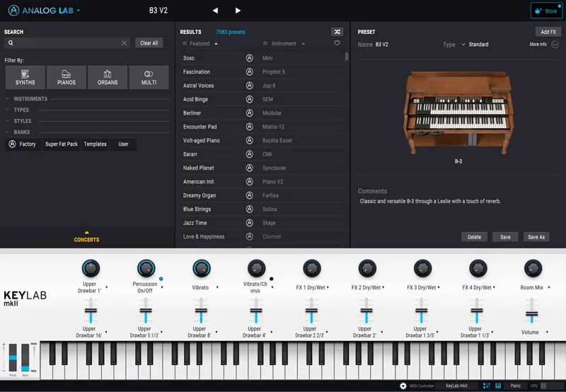Click the results list scrollbar

(347, 57)
